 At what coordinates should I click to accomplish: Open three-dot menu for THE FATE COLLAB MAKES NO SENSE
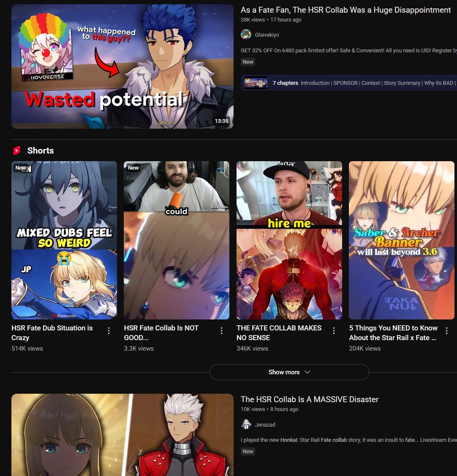pos(334,330)
